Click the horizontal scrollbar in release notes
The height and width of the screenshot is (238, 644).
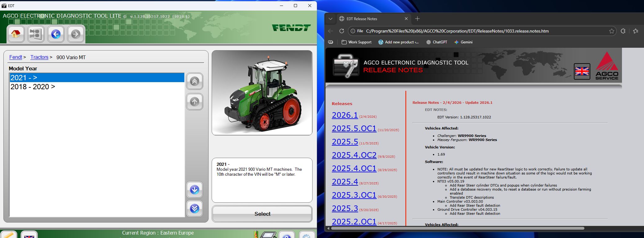[x=457, y=228]
